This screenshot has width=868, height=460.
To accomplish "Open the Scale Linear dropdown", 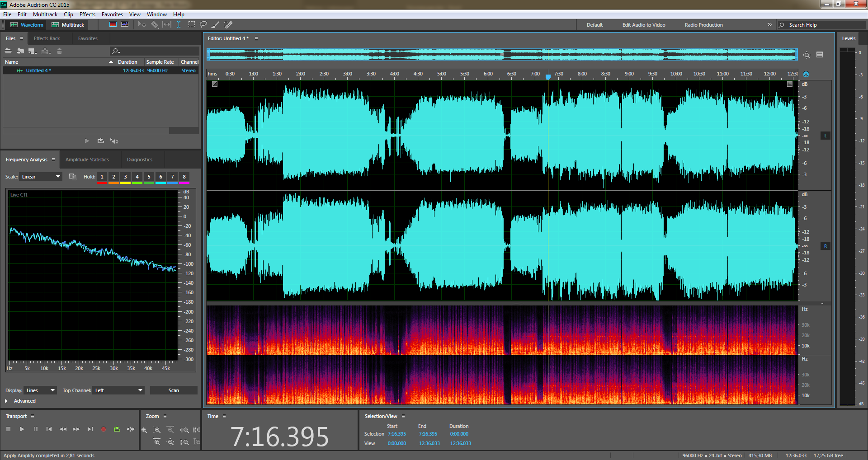I will click(41, 177).
